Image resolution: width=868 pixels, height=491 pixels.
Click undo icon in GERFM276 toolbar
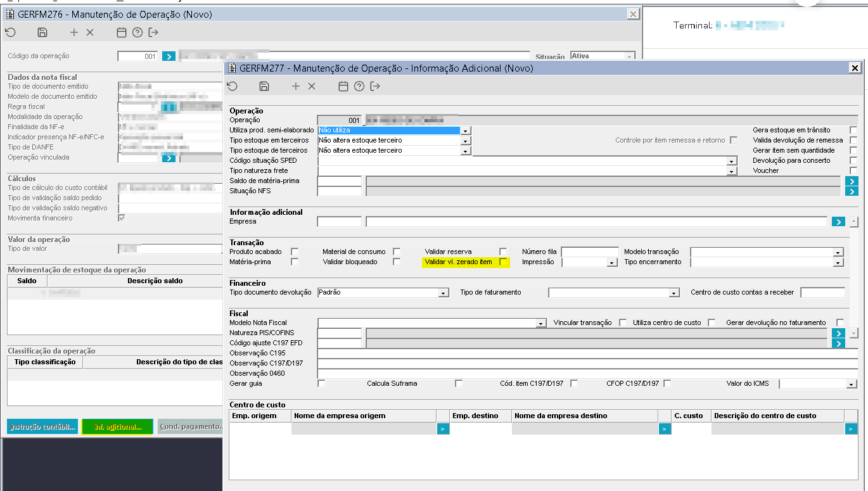[10, 32]
